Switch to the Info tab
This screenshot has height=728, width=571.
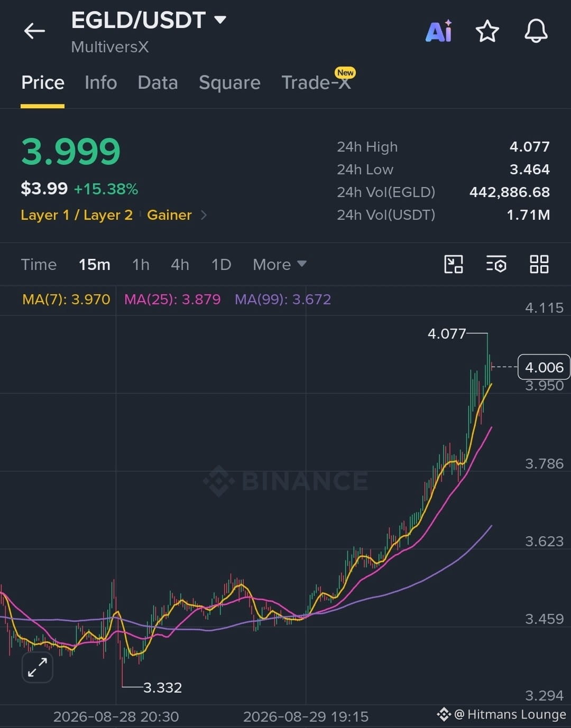point(100,82)
